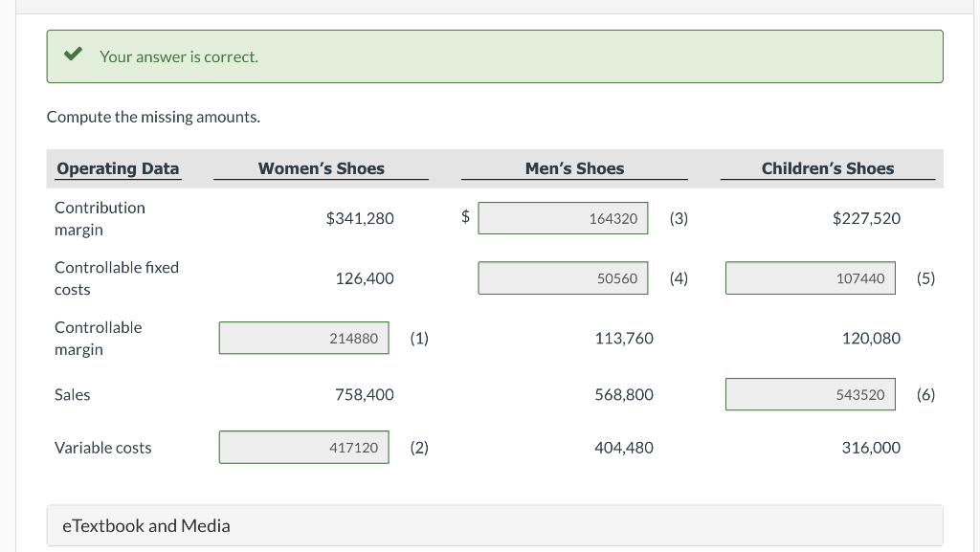Select the Men's Shoes column header
Image resolution: width=980 pixels, height=552 pixels.
click(574, 168)
